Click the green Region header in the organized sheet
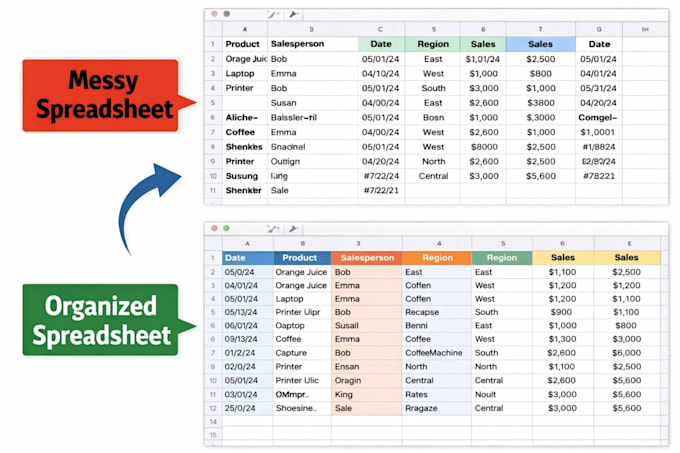This screenshot has width=680, height=453. [502, 258]
